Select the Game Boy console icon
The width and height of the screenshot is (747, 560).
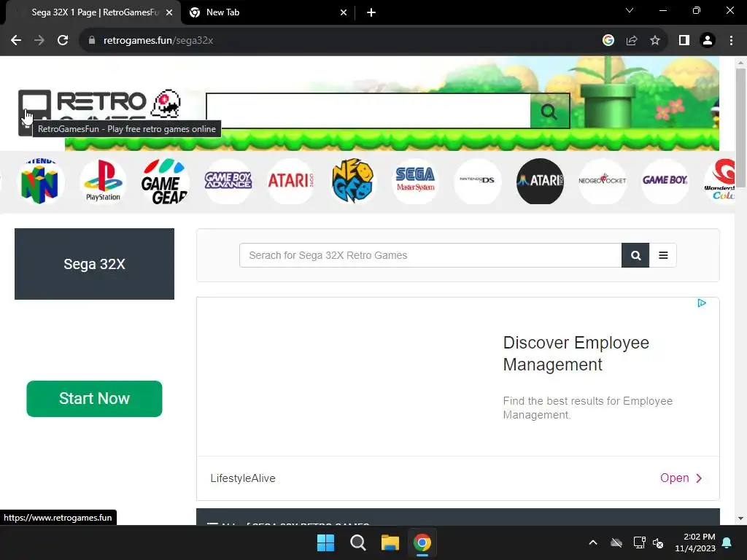tap(665, 182)
